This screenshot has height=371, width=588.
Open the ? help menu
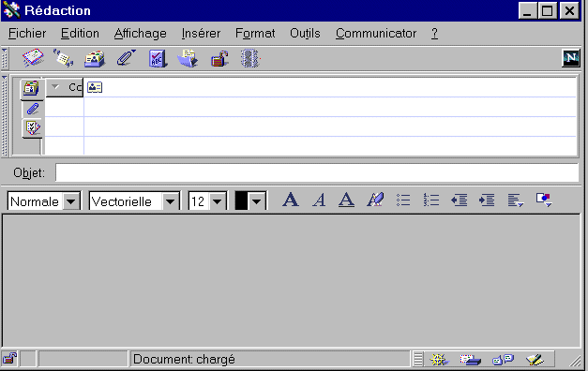(434, 34)
